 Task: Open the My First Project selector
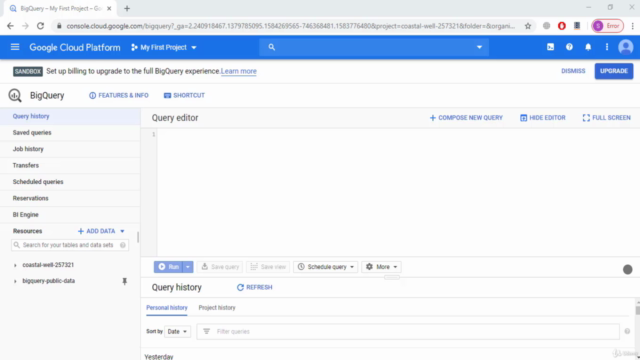click(163, 47)
